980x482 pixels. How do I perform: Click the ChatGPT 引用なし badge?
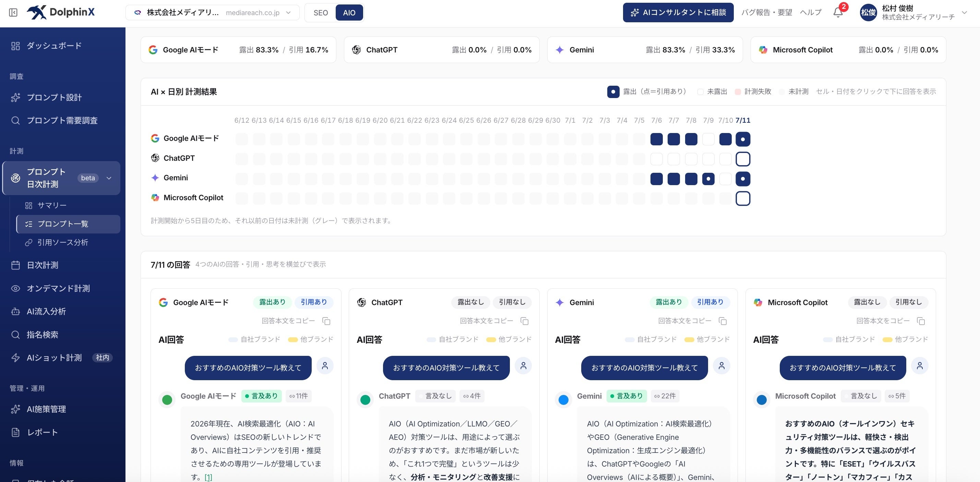coord(512,302)
